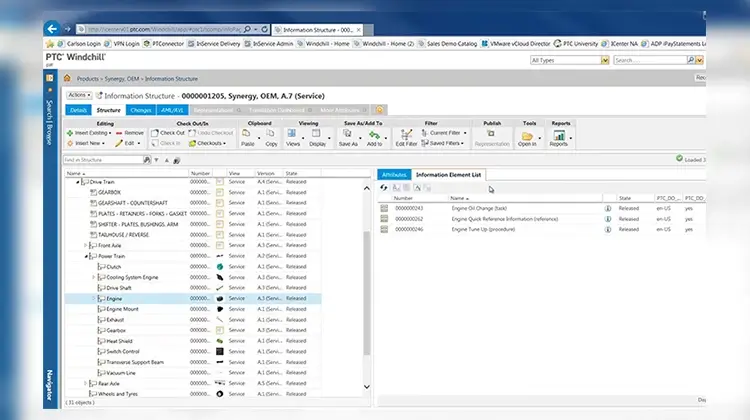The height and width of the screenshot is (420, 750).
Task: Switch to the Changes tab
Action: click(x=141, y=110)
